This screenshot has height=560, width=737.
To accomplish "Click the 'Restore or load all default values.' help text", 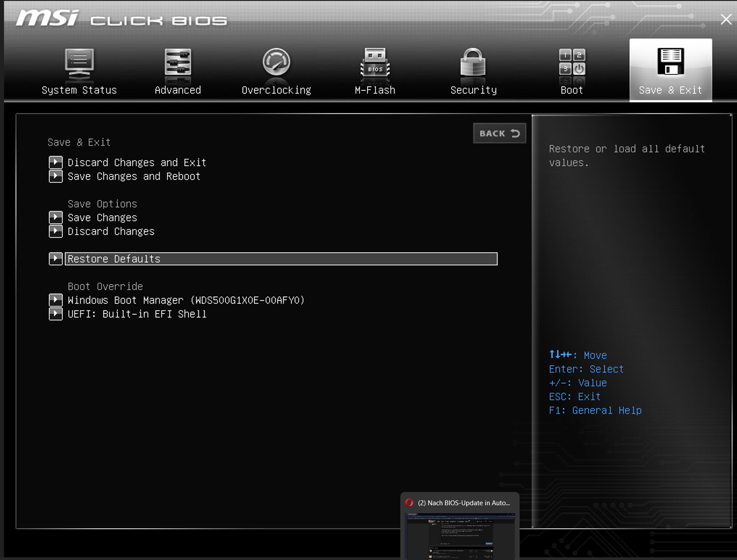I will click(x=627, y=155).
